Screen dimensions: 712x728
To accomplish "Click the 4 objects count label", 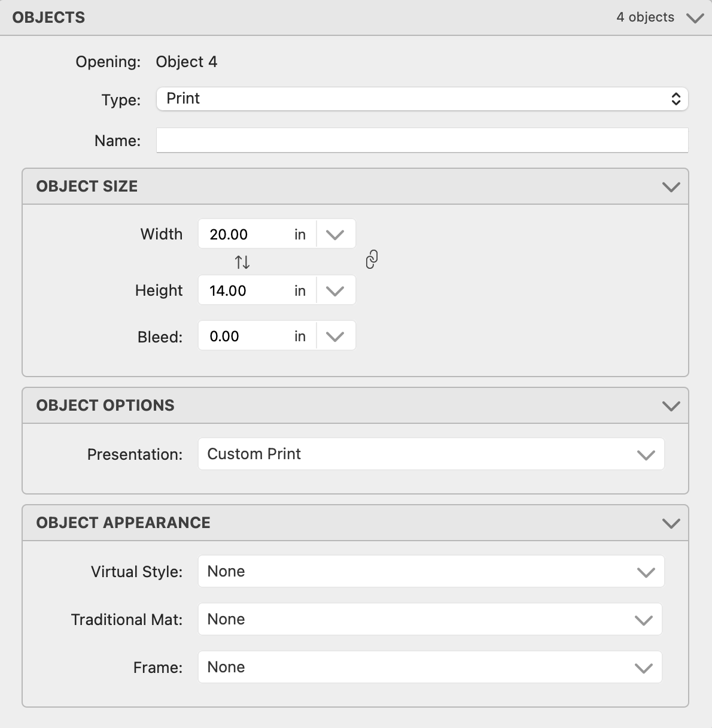I will point(645,17).
